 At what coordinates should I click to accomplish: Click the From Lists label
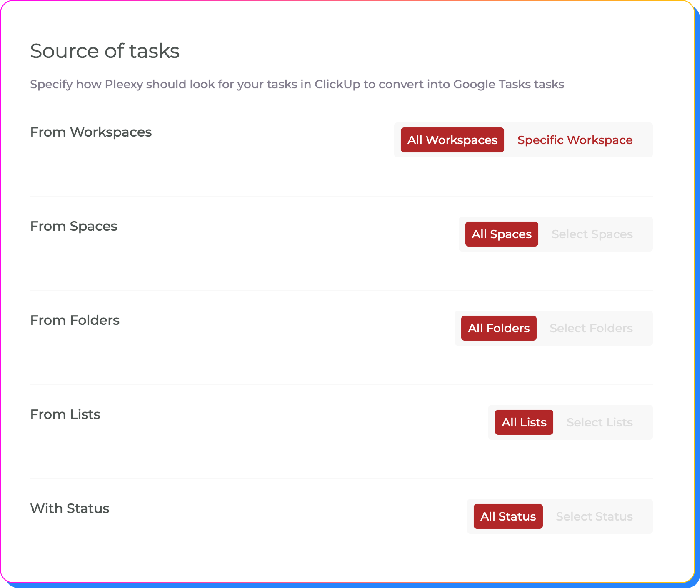click(65, 414)
